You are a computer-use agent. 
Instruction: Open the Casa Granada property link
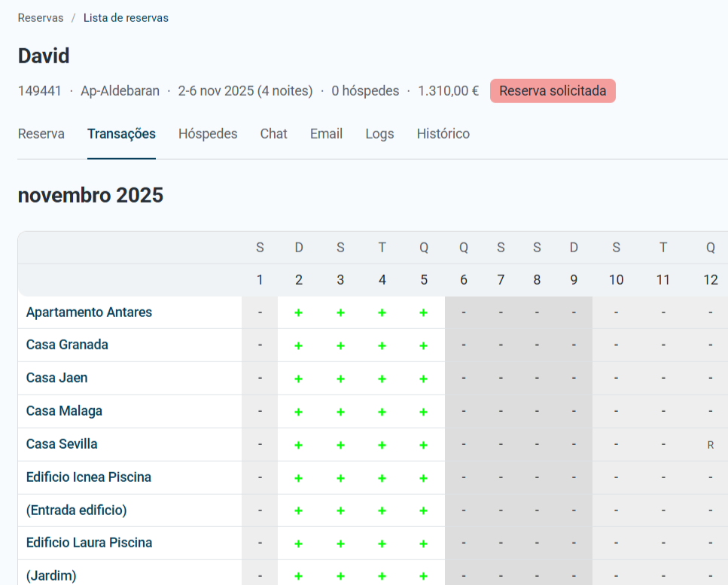click(67, 345)
